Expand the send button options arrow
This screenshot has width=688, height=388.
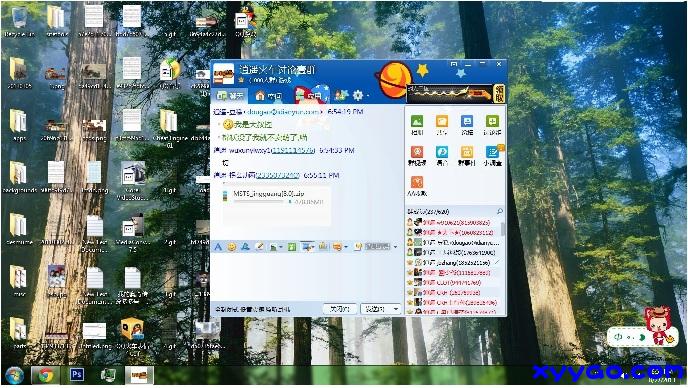[x=396, y=309]
